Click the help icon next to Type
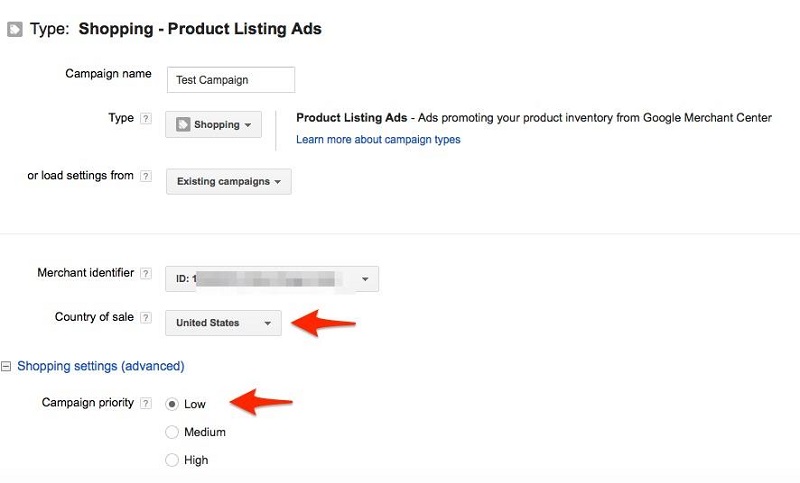This screenshot has width=800, height=483. [x=146, y=119]
